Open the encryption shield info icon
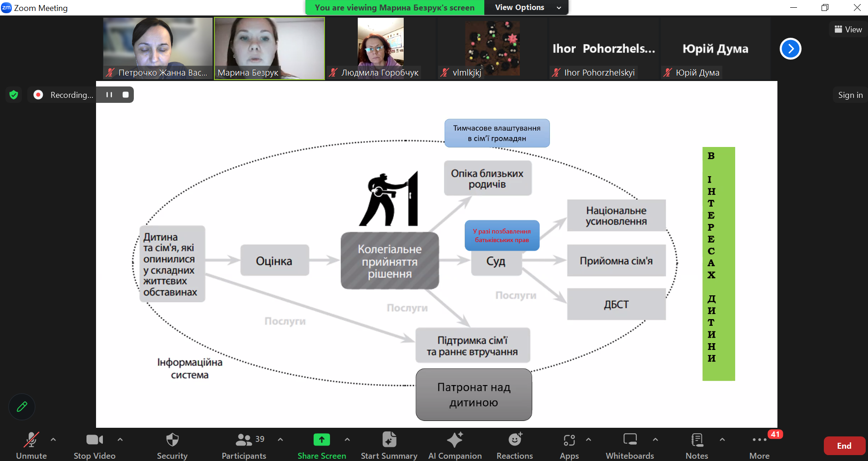Screen dimensions: 868x461 (x=14, y=95)
